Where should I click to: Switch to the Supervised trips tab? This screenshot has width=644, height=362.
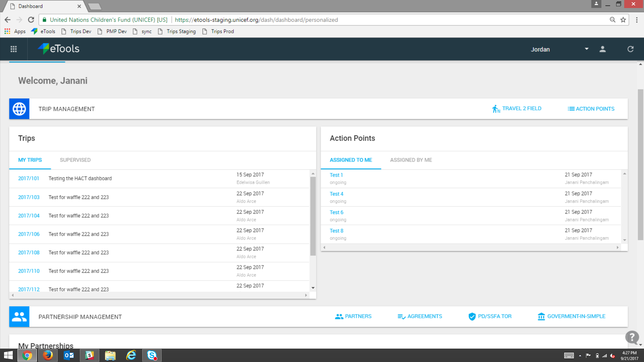point(75,160)
